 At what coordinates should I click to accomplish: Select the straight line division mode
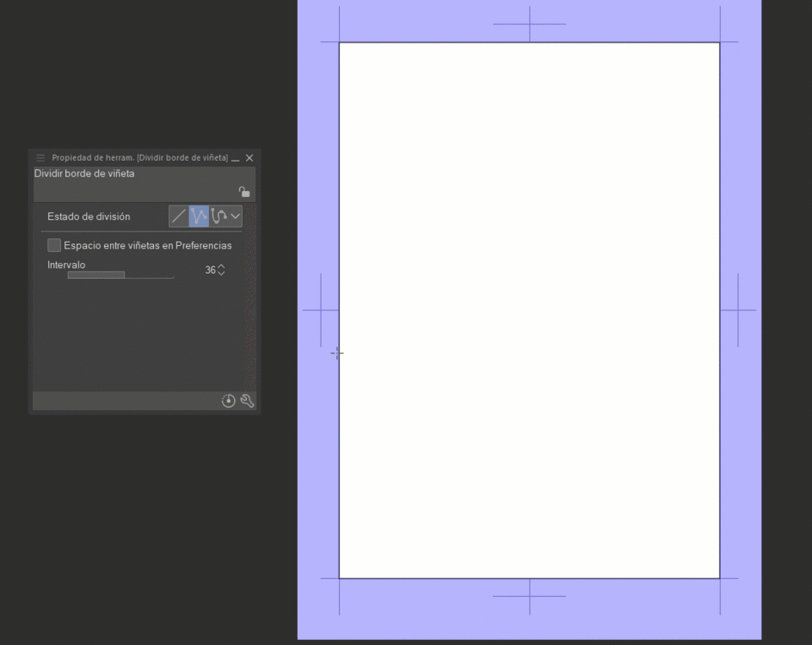point(178,216)
